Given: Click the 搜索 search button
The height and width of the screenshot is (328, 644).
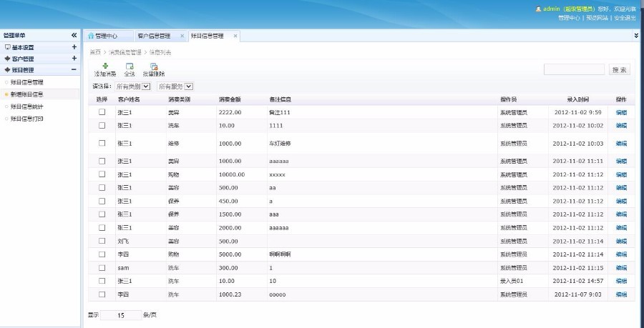Looking at the screenshot, I should (619, 70).
